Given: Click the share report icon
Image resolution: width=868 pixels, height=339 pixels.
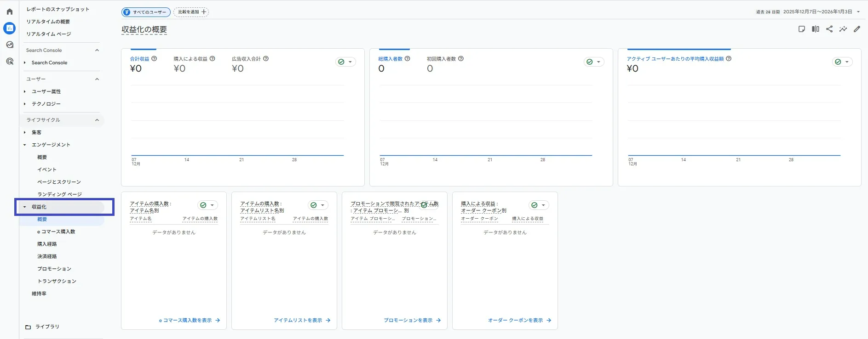Looking at the screenshot, I should pyautogui.click(x=829, y=29).
